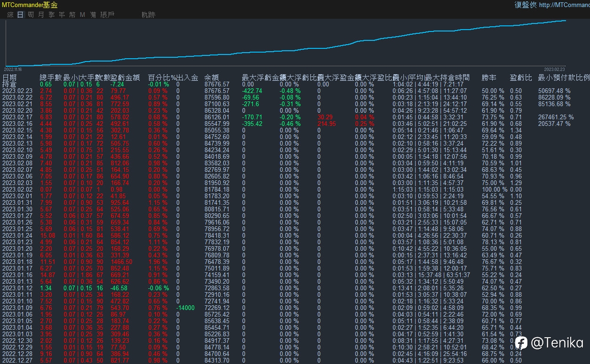Open the 張戶 account tab

tap(107, 15)
